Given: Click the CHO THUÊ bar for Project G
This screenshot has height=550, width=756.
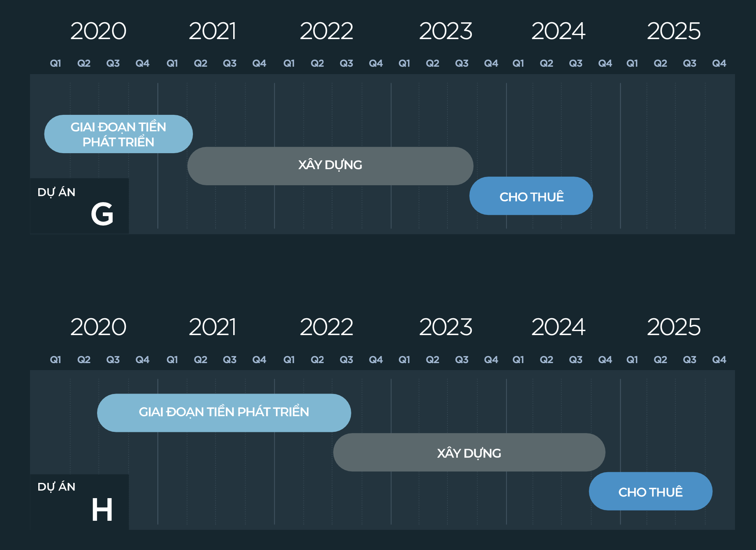Looking at the screenshot, I should tap(531, 196).
